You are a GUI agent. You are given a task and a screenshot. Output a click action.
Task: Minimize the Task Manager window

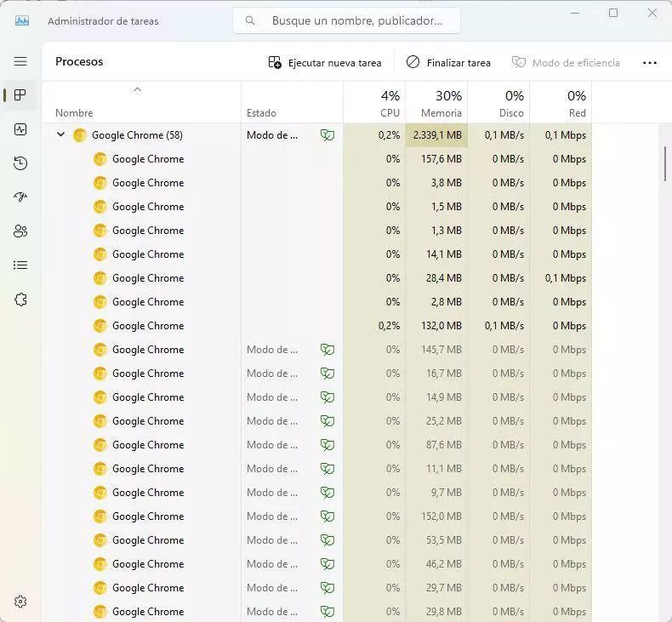[575, 13]
